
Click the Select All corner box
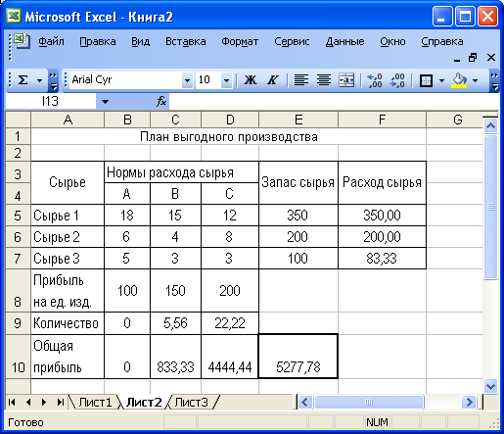18,120
